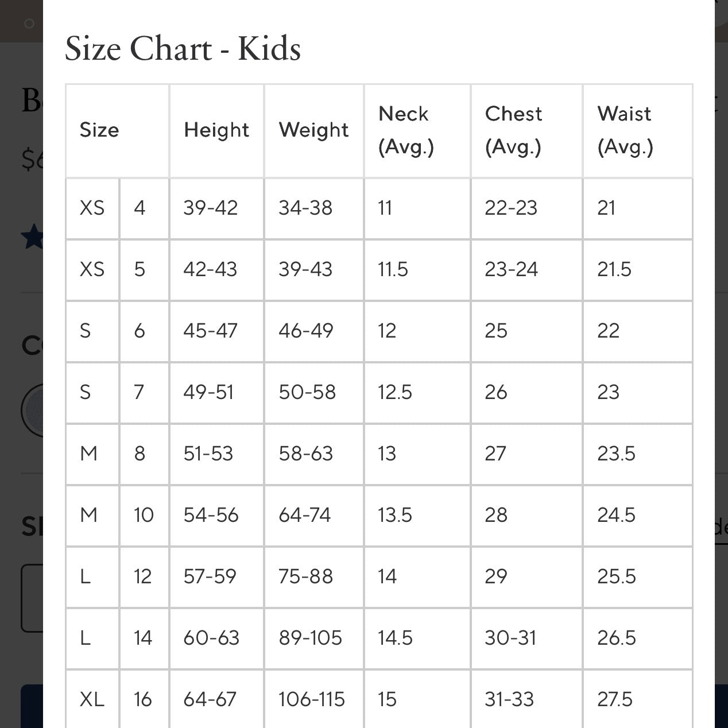Click the Weight column header

(313, 131)
